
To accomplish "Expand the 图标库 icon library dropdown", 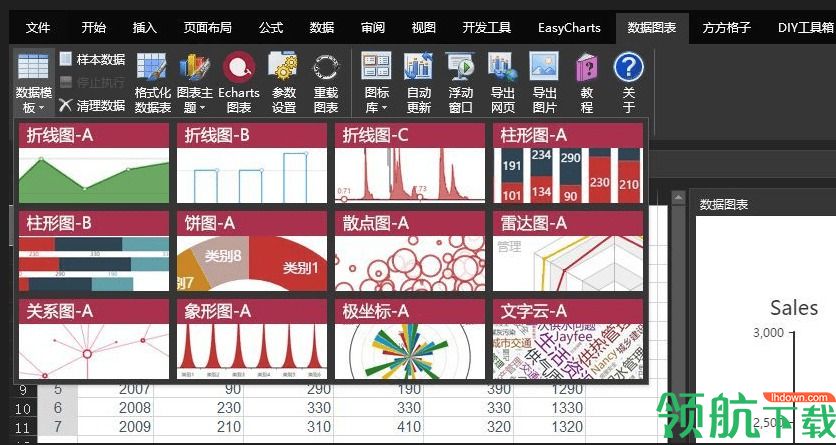I will click(376, 83).
